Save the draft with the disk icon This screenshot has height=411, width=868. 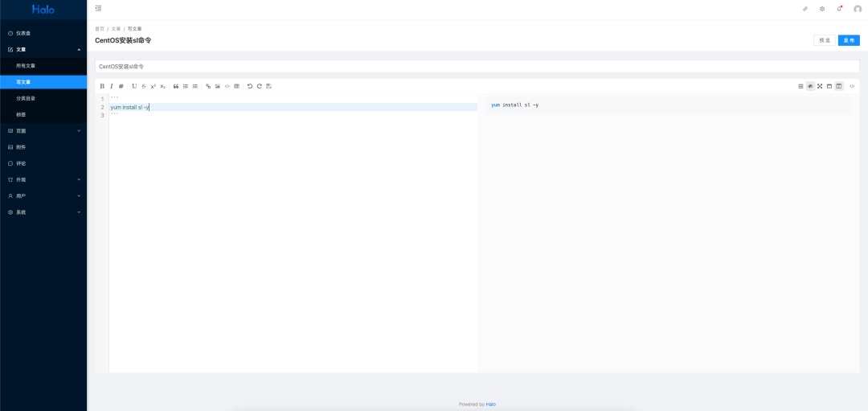click(x=269, y=86)
